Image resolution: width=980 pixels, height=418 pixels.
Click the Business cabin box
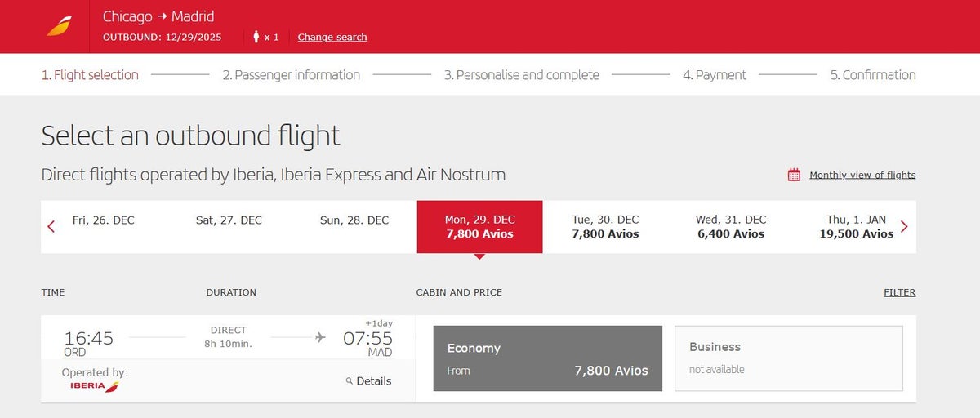click(x=788, y=358)
